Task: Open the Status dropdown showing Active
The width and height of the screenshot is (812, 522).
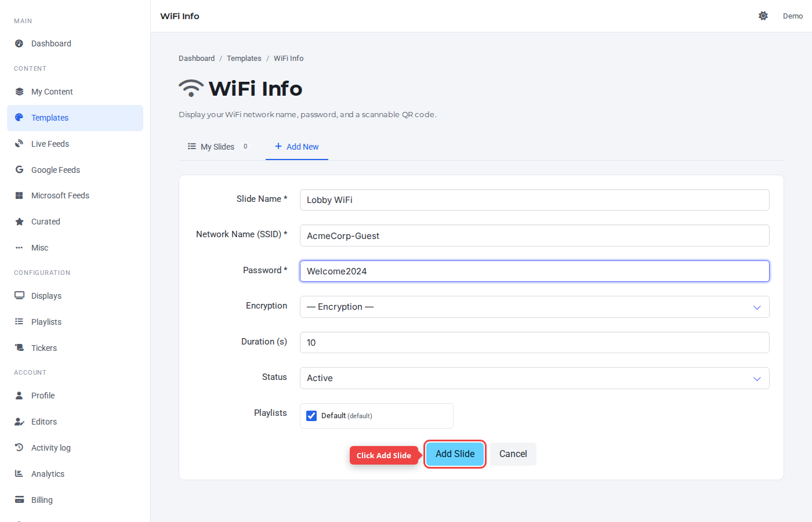Action: click(x=534, y=378)
